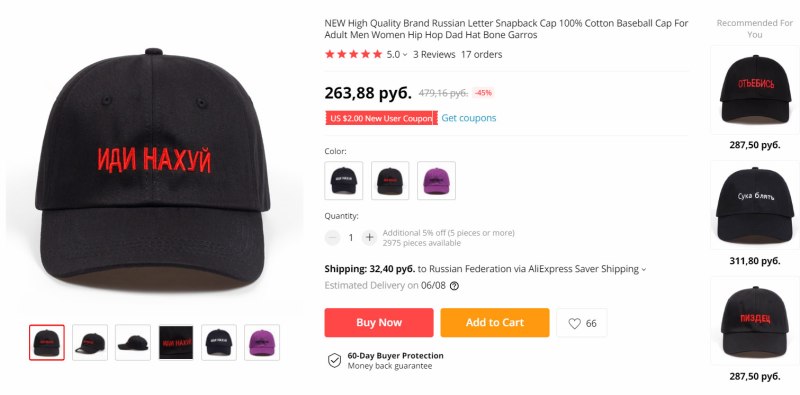The width and height of the screenshot is (800, 395).
Task: Select the side-view cap thumbnail
Action: [x=133, y=342]
